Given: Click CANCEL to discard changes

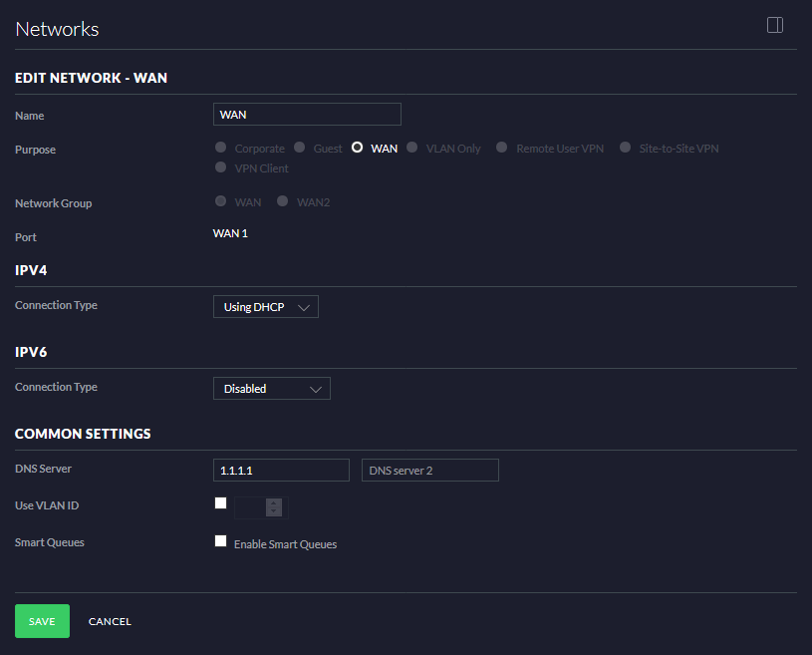Looking at the screenshot, I should 110,620.
